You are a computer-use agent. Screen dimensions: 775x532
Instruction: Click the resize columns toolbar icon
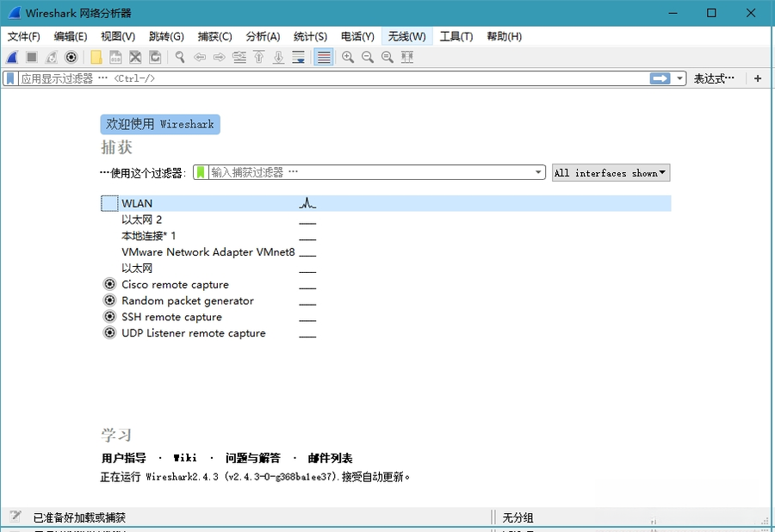[x=407, y=58]
